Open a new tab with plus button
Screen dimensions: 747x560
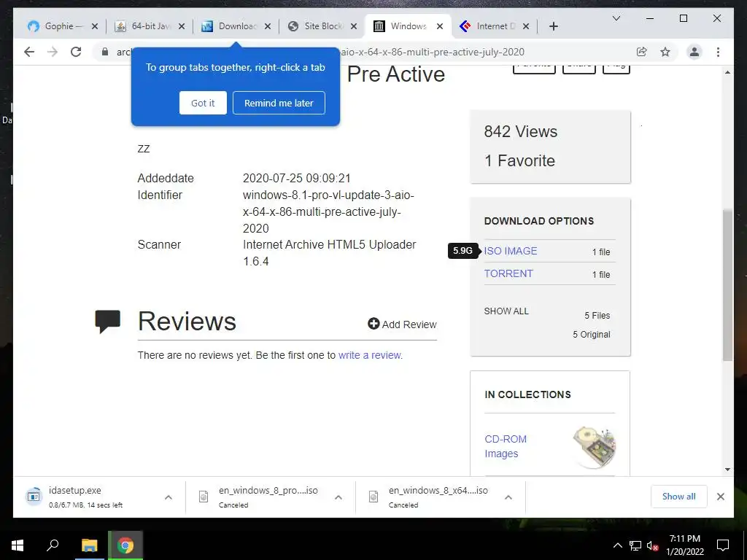[x=553, y=26]
